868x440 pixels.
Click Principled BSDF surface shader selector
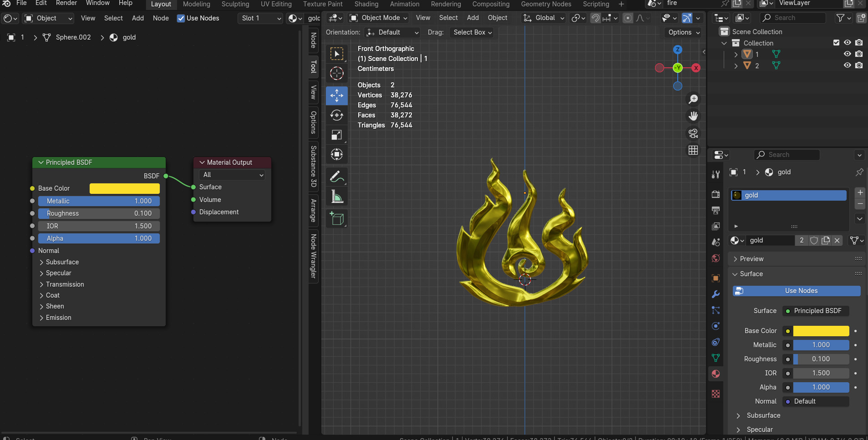coord(816,311)
